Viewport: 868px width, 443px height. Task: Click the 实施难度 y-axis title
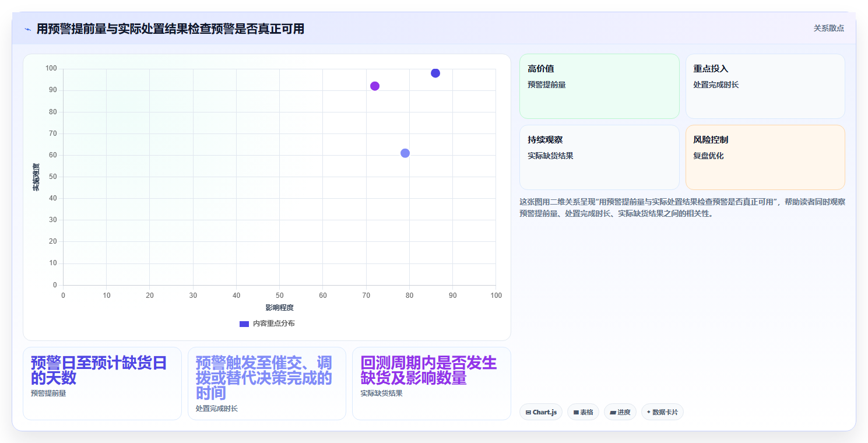coord(36,177)
